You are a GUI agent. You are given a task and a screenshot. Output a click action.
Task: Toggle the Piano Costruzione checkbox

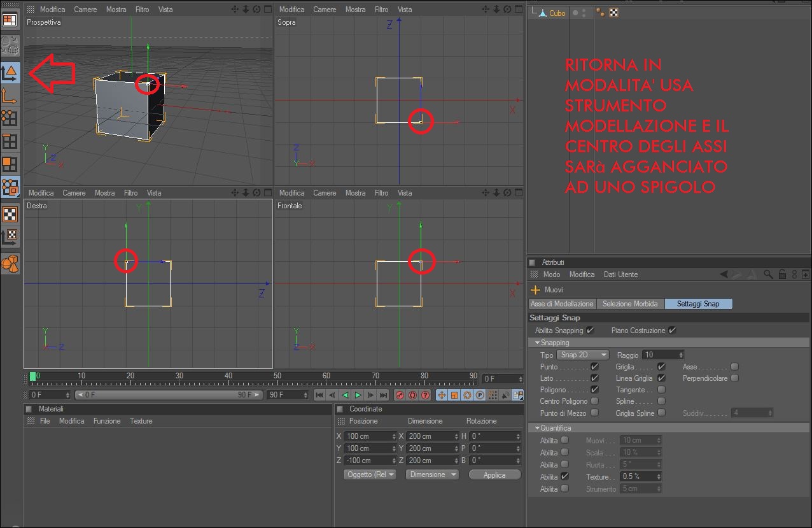pyautogui.click(x=672, y=331)
